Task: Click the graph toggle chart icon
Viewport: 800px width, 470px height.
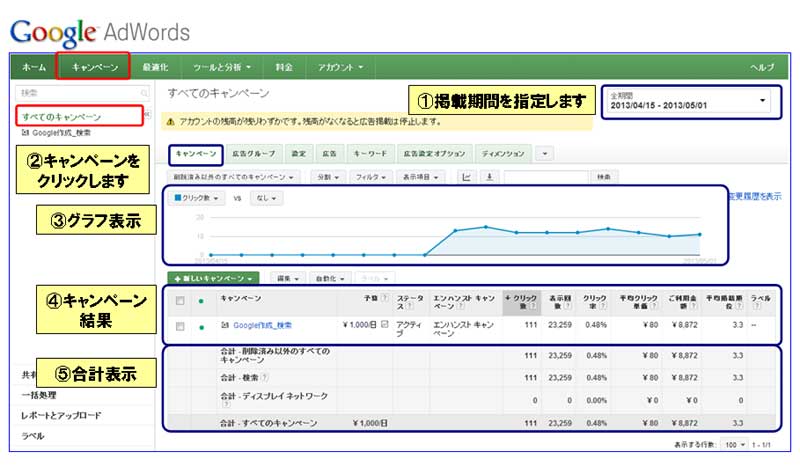Action: (x=466, y=177)
